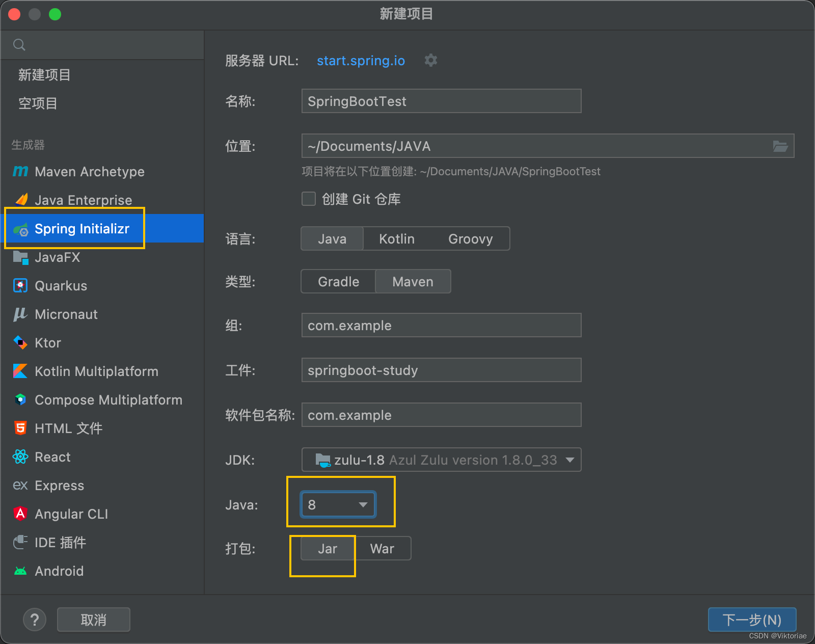Choose Gradle as project type
The height and width of the screenshot is (644, 815).
coord(338,281)
